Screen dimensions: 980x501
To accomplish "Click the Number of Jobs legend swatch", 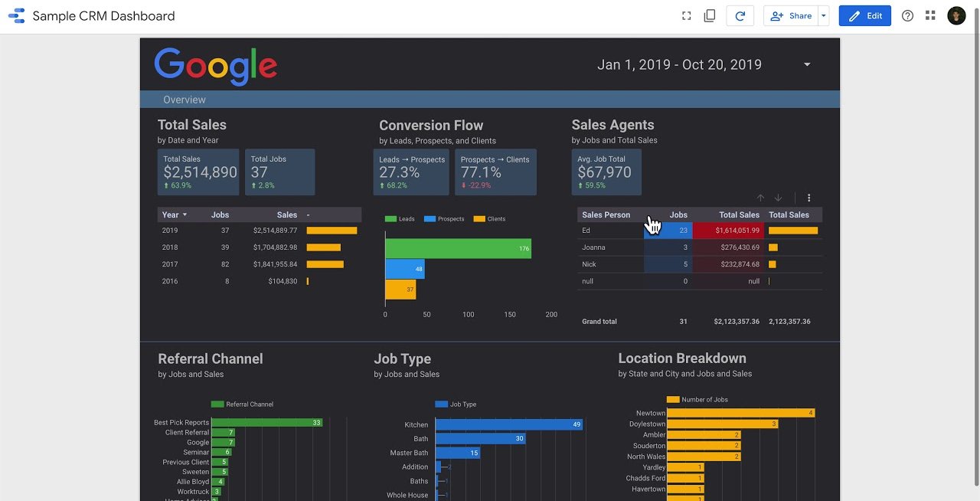I will (673, 400).
